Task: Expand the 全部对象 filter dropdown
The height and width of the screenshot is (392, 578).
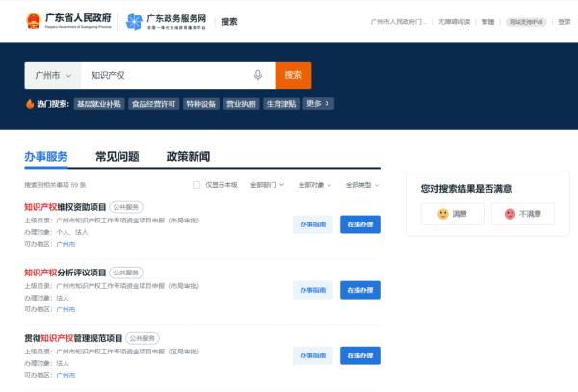Action: pos(315,185)
